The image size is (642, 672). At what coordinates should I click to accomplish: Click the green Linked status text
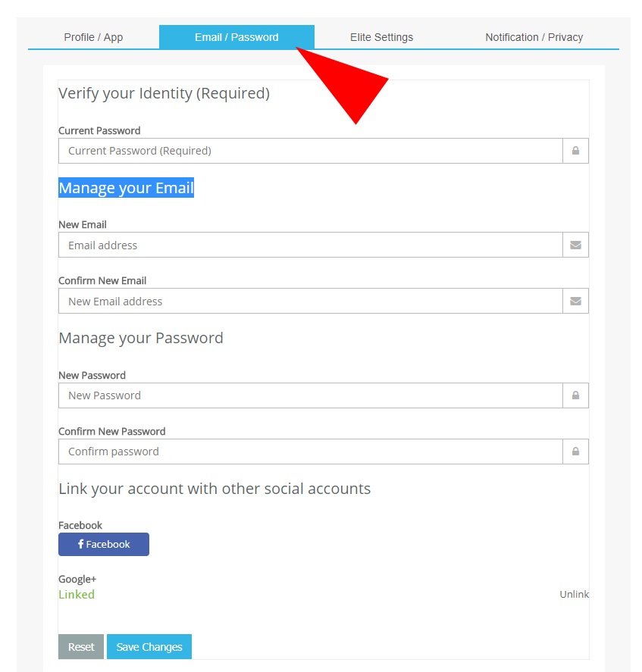[77, 595]
